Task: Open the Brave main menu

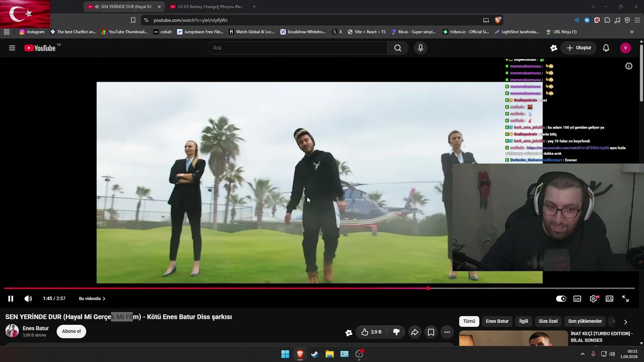Action: 637,20
